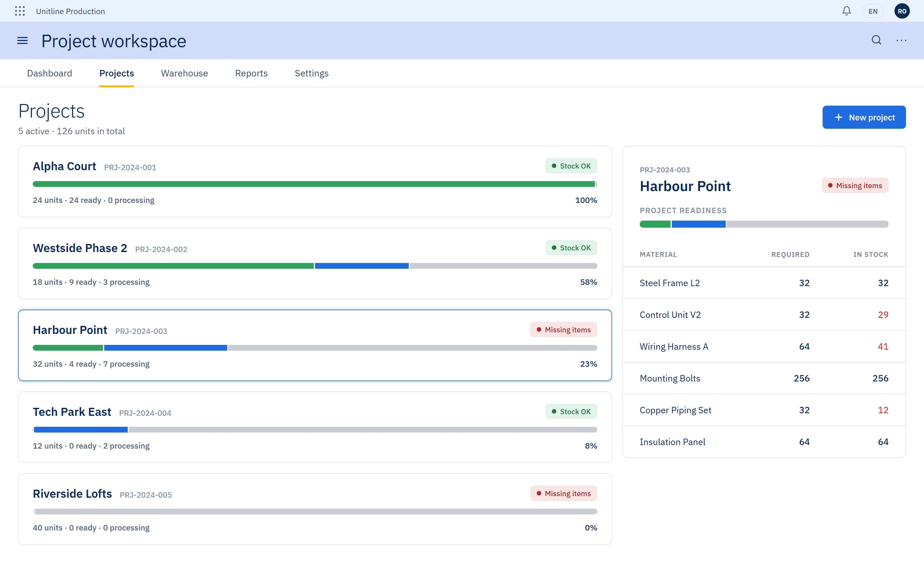Click the Material column header
Screen dimensions: 924x578
658,255
